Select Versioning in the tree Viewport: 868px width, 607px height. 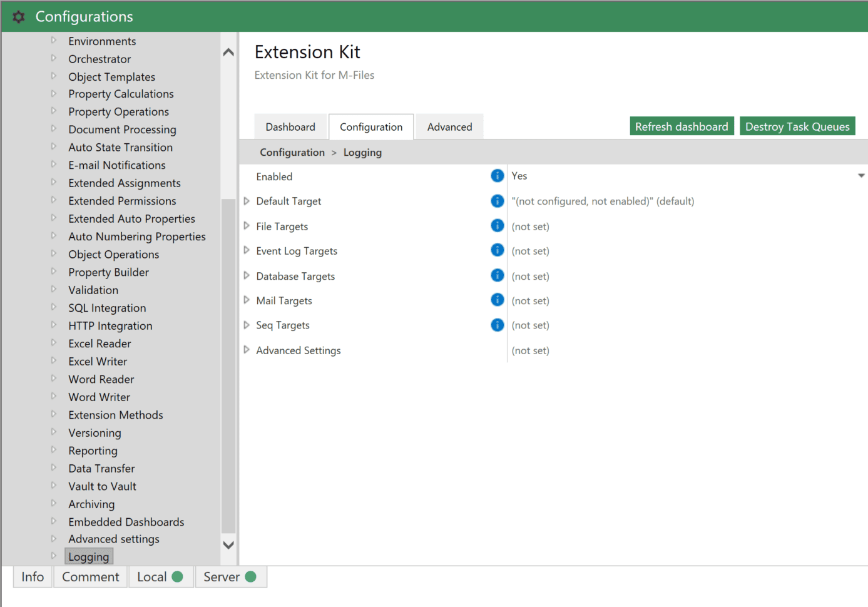click(x=94, y=432)
